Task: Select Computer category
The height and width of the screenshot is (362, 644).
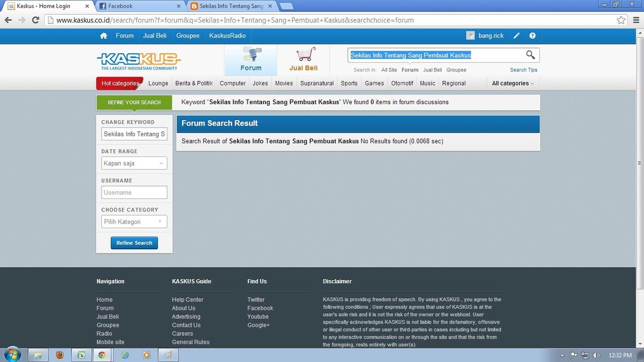Action: coord(232,83)
